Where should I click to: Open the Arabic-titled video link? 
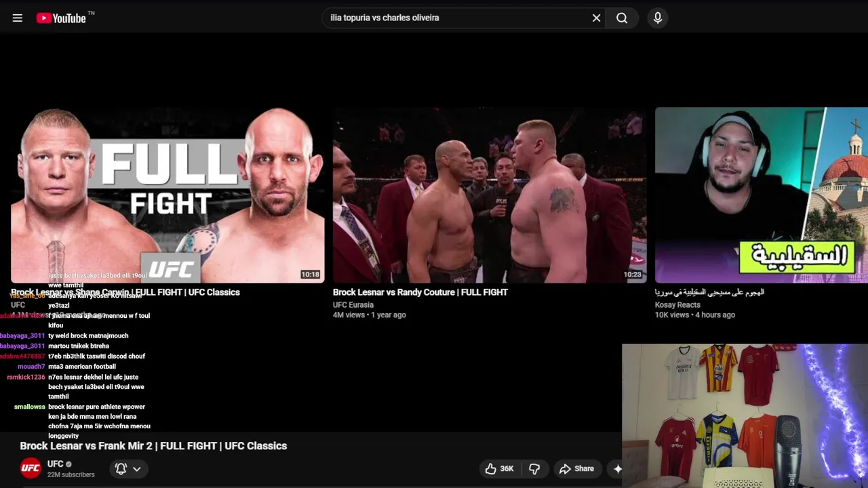709,292
